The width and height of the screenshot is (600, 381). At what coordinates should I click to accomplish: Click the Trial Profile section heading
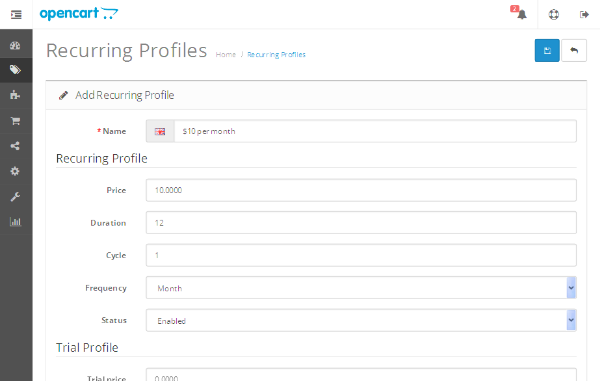tap(87, 347)
